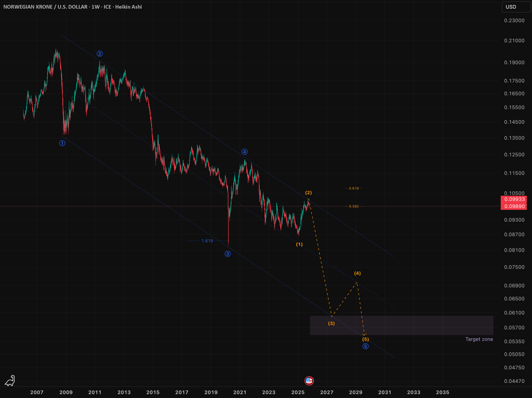Viewport: 532px width, 398px height.
Task: Click the US economic event flag icon
Action: tap(309, 381)
